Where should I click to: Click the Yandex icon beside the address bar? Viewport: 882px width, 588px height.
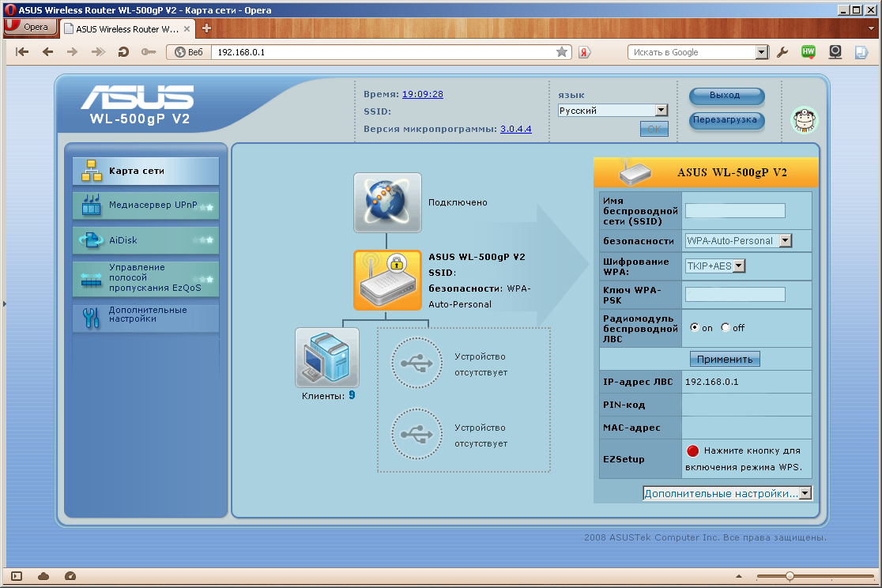pos(584,52)
